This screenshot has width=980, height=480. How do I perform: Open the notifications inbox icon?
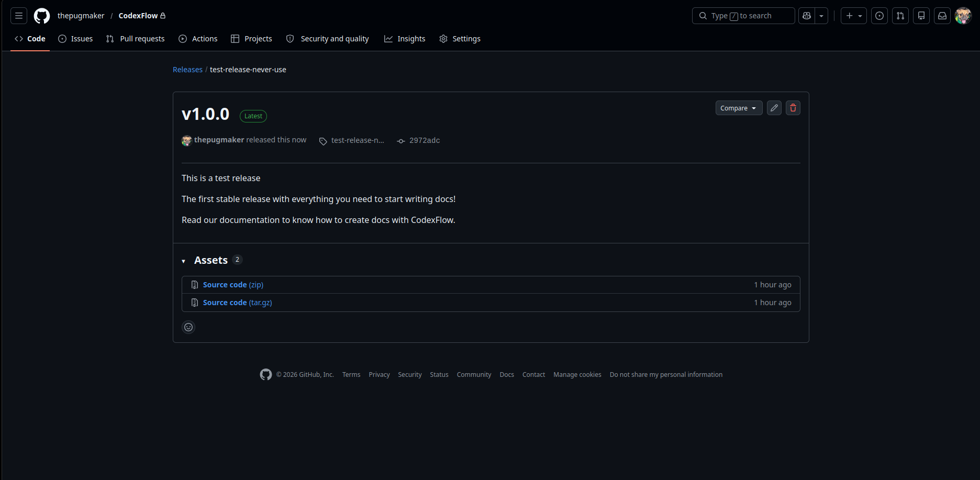click(942, 16)
